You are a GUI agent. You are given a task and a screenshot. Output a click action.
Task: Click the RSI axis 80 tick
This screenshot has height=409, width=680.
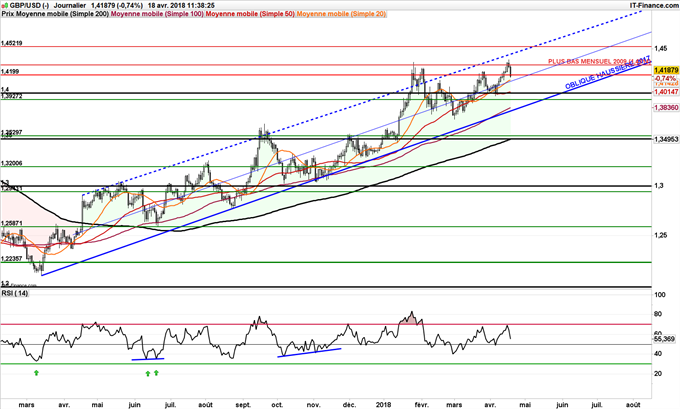[x=657, y=314]
